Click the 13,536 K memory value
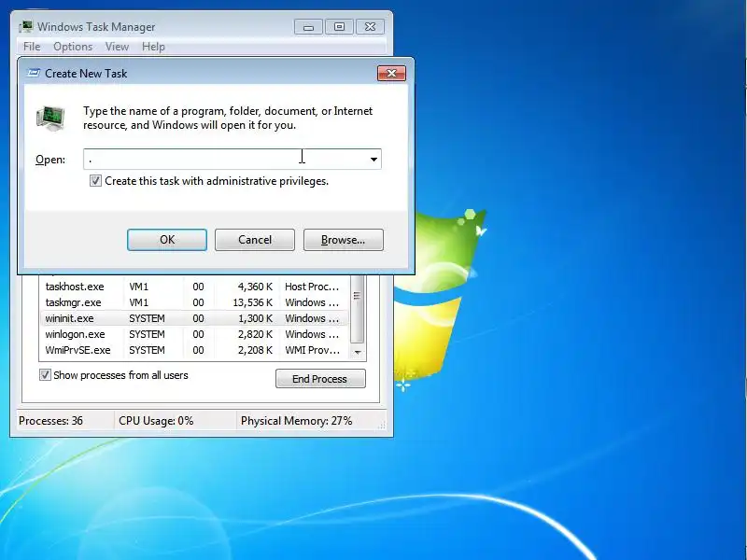Viewport: 747px width, 560px height. 252,302
